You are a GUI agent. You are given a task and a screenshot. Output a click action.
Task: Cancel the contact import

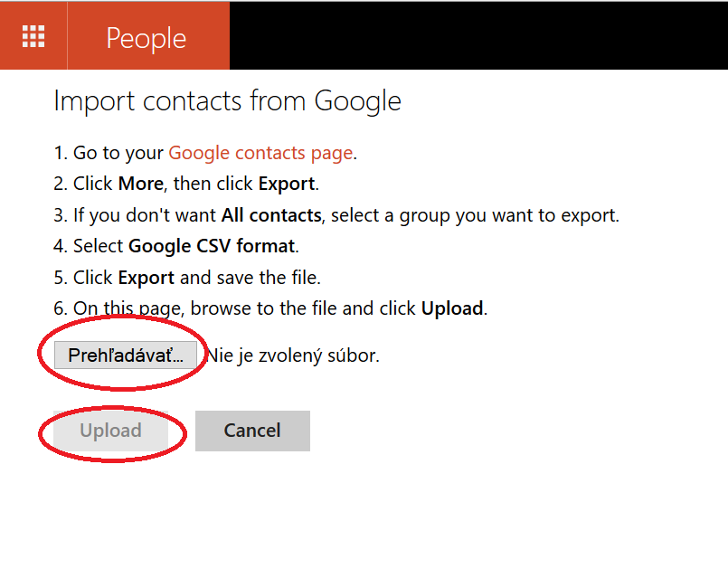coord(252,431)
